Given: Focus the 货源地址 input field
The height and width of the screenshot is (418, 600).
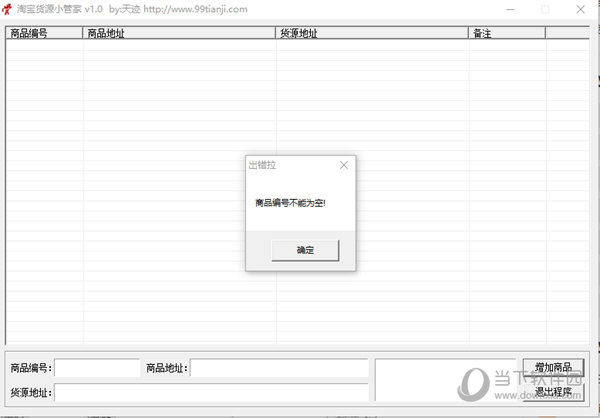Looking at the screenshot, I should pyautogui.click(x=211, y=392).
